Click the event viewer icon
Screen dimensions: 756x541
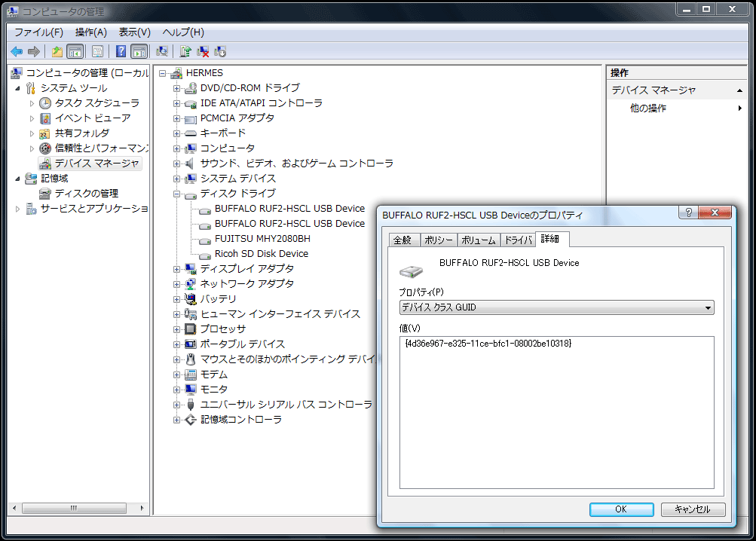point(44,118)
